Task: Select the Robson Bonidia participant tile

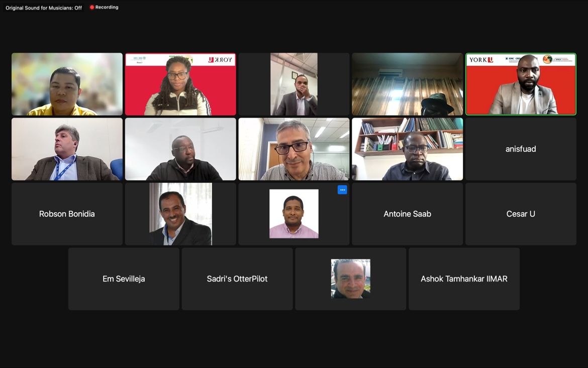Action: 67,214
